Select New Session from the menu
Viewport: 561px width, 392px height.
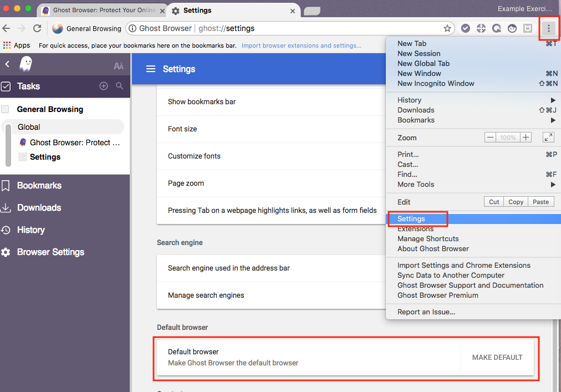(473, 54)
